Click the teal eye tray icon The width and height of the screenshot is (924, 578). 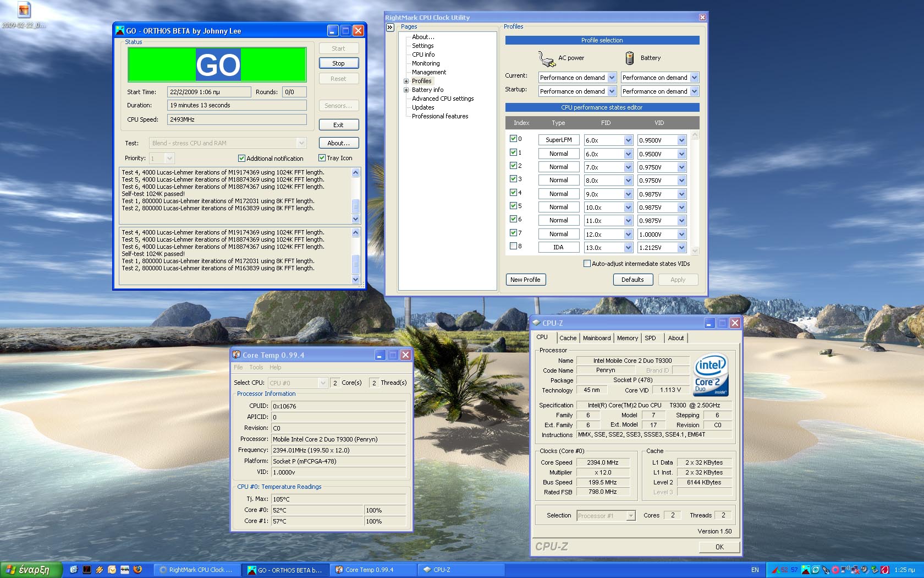[816, 570]
